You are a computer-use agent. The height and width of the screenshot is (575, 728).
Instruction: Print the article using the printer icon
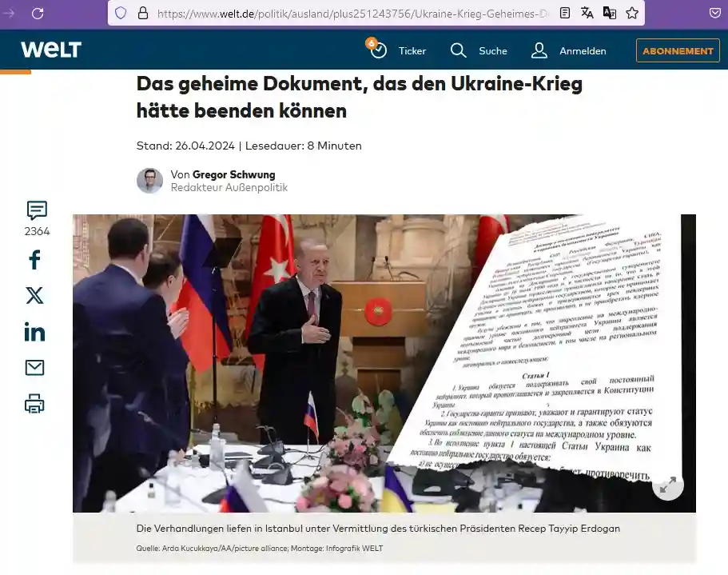click(x=34, y=404)
